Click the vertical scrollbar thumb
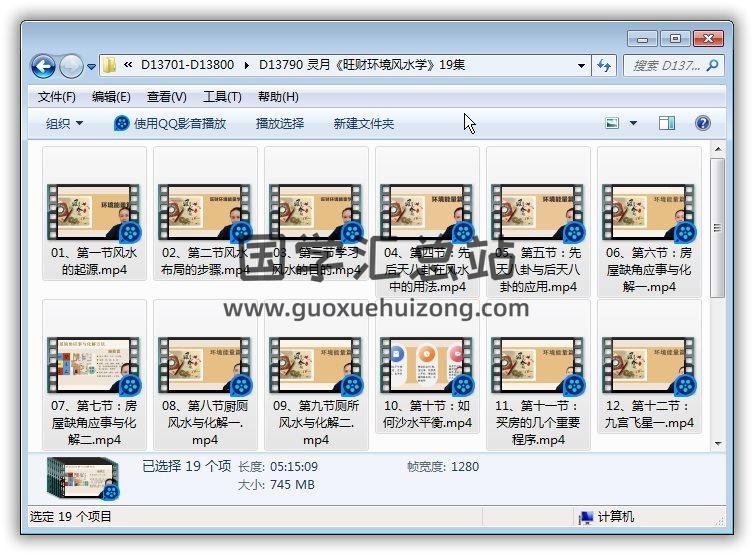The height and width of the screenshot is (555, 754). 717,228
